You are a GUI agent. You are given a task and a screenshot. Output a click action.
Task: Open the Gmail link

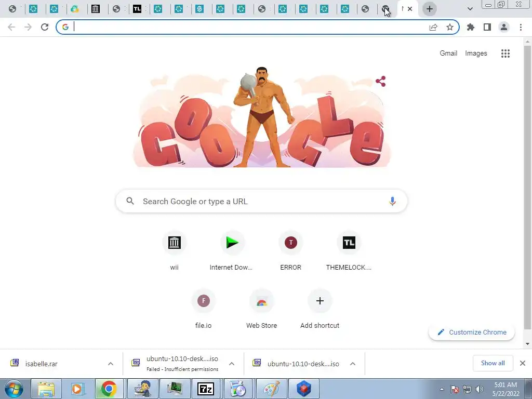pyautogui.click(x=448, y=54)
